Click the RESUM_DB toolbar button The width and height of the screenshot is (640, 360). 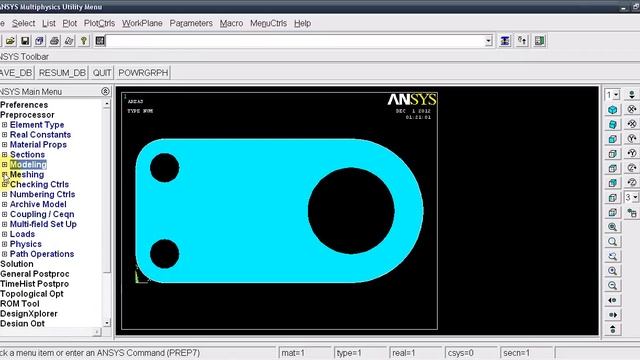62,73
